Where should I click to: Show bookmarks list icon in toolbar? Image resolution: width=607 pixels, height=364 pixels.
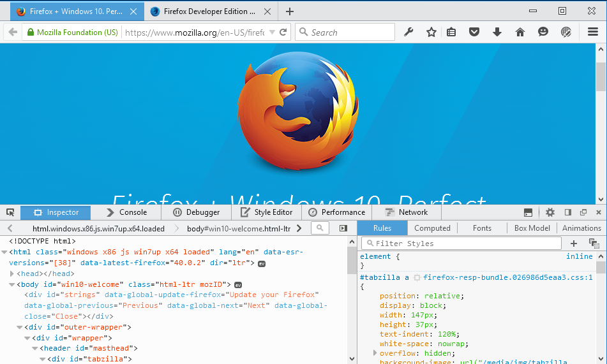pyautogui.click(x=451, y=32)
